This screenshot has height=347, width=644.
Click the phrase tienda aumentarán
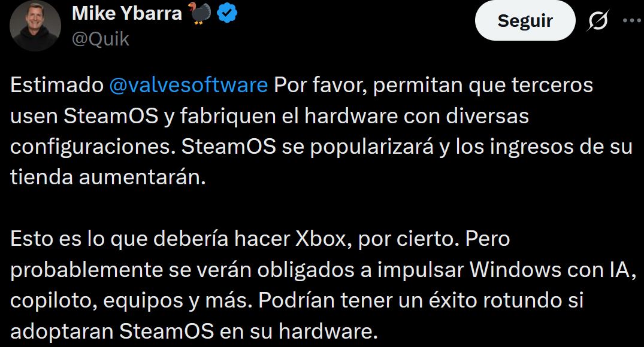click(x=108, y=178)
